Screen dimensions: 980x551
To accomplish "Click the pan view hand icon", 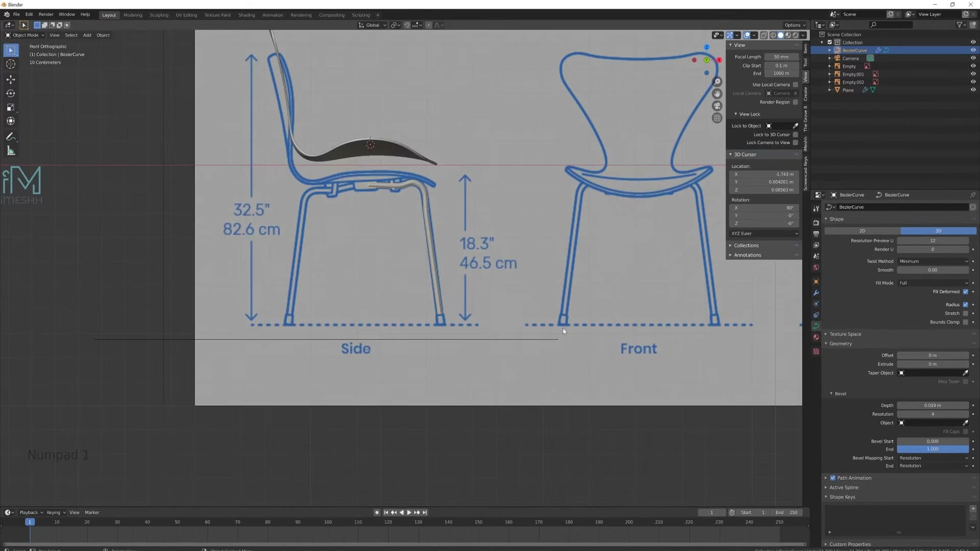I will (x=717, y=94).
